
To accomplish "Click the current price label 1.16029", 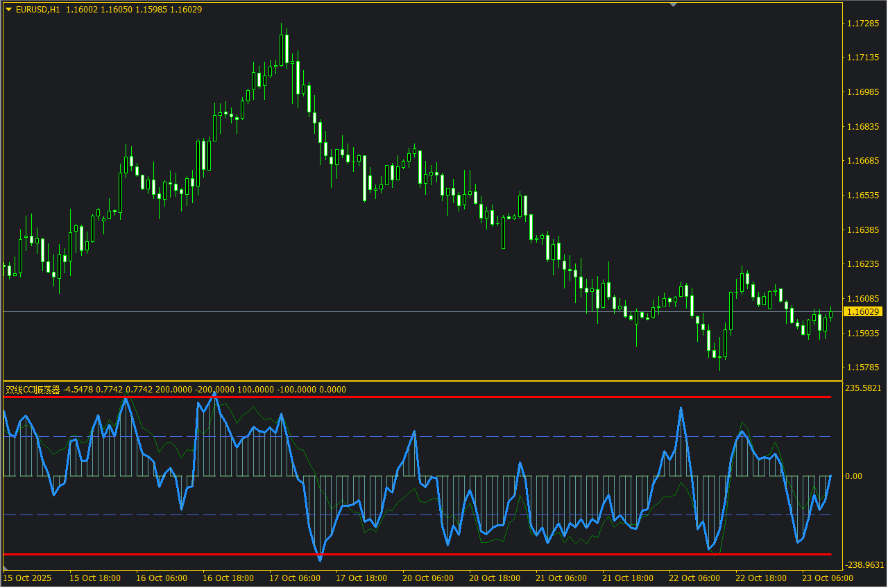I will 862,312.
